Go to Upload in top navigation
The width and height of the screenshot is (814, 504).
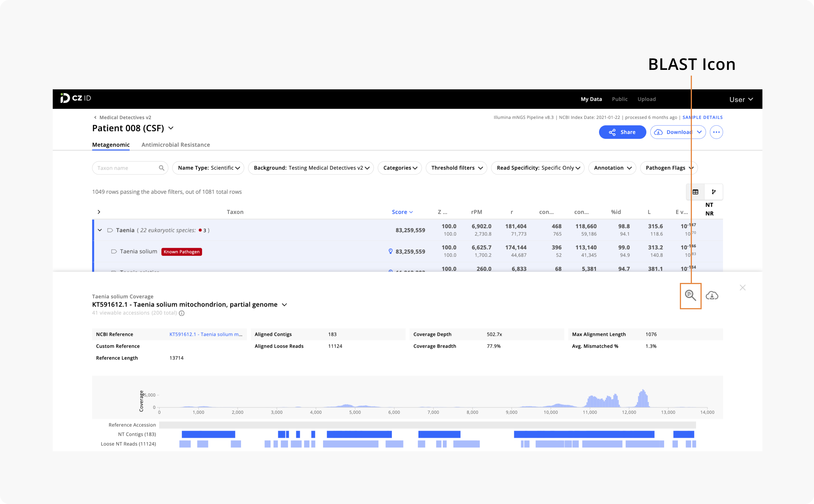[647, 99]
